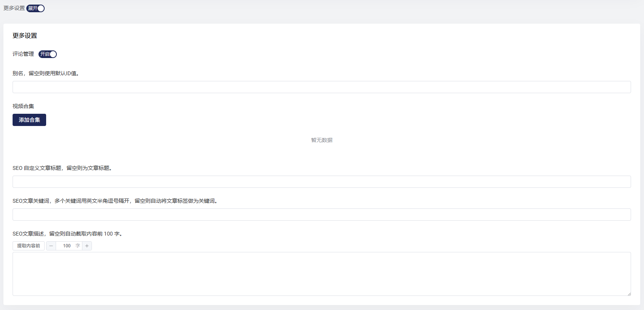This screenshot has width=644, height=310.
Task: Click the SEO 自定义文章标题 input field
Action: tap(321, 182)
